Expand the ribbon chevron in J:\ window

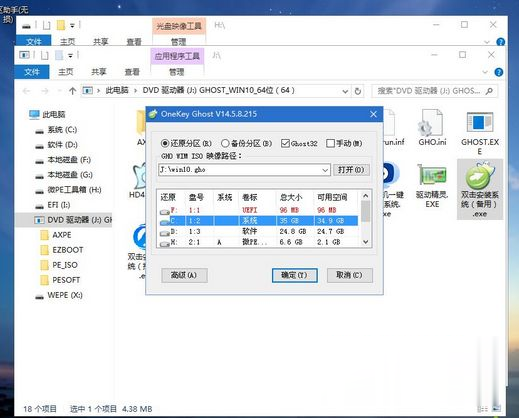(485, 72)
